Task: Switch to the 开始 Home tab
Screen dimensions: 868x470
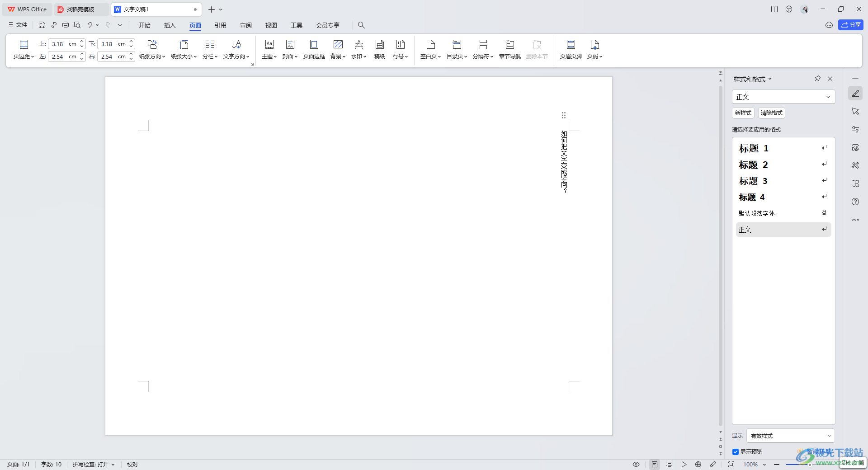Action: (145, 25)
